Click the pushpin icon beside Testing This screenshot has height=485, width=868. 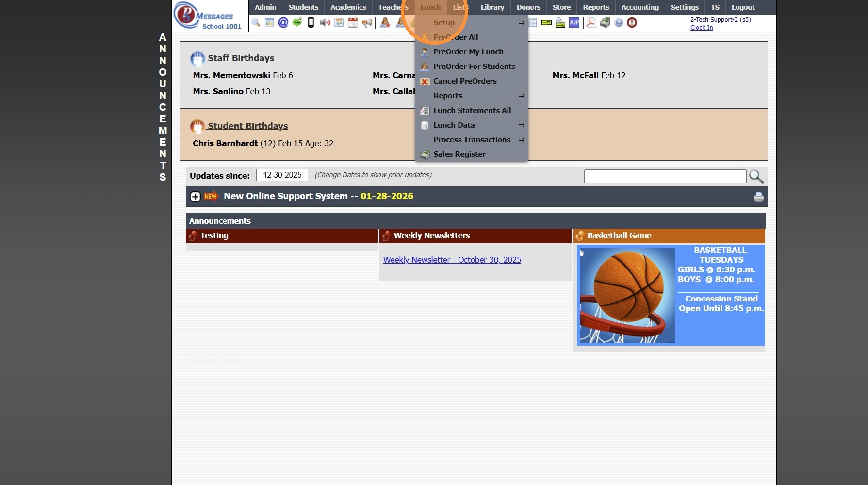pos(193,236)
